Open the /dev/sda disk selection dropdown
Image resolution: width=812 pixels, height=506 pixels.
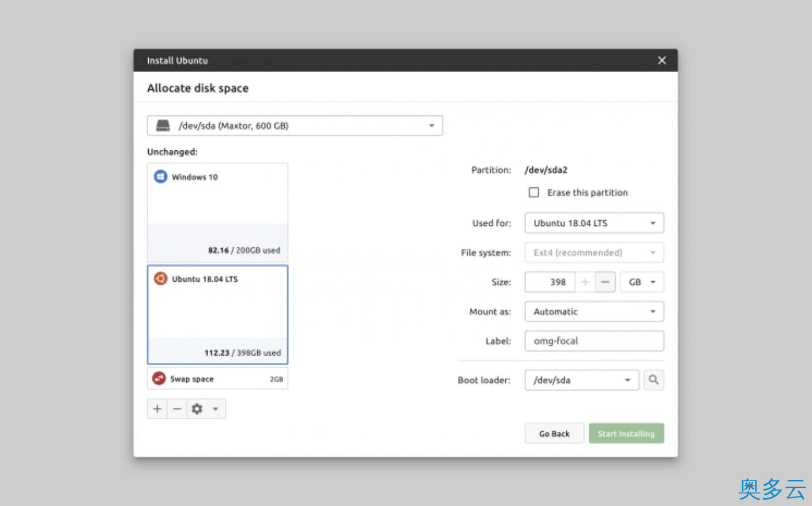295,126
